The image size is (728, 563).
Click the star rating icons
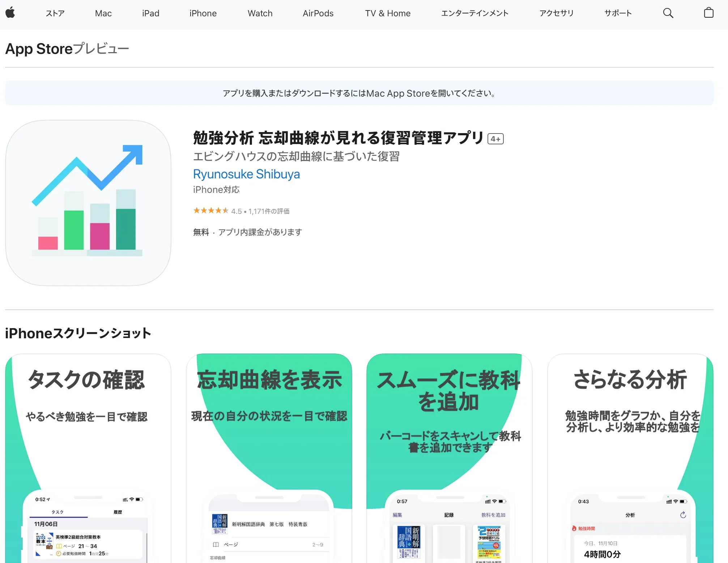click(211, 211)
